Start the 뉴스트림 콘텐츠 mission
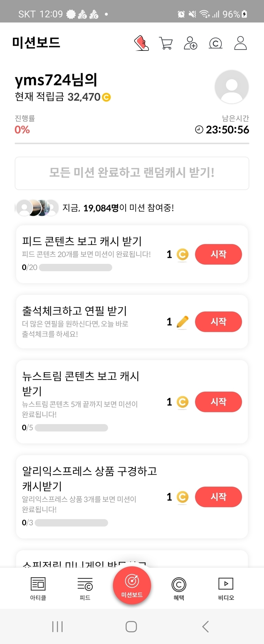This screenshot has height=644, width=264. click(x=218, y=402)
